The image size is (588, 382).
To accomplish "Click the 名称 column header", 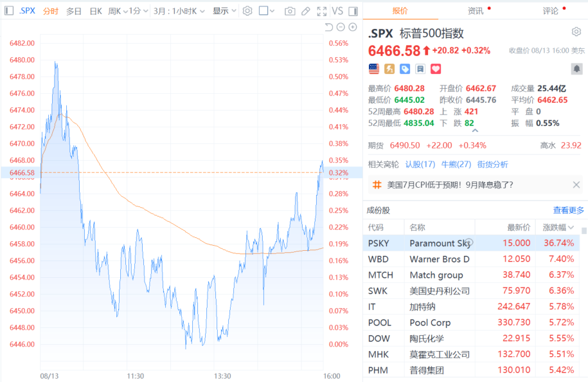I will click(x=417, y=228).
